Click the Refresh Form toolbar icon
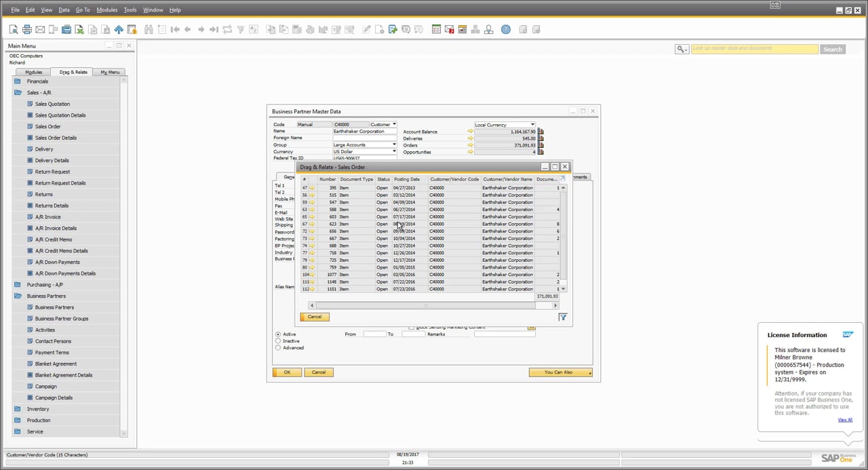The height and width of the screenshot is (470, 868). 227,29
